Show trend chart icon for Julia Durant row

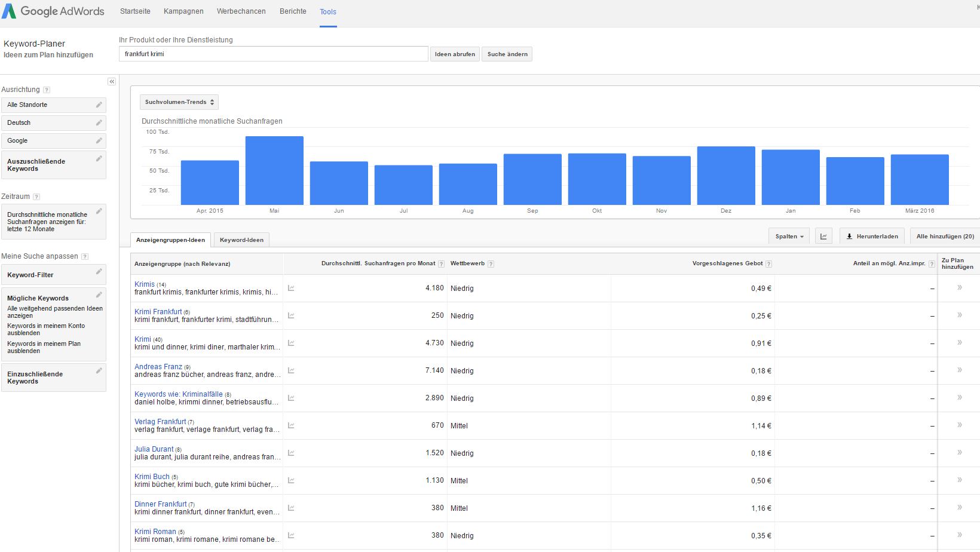291,453
